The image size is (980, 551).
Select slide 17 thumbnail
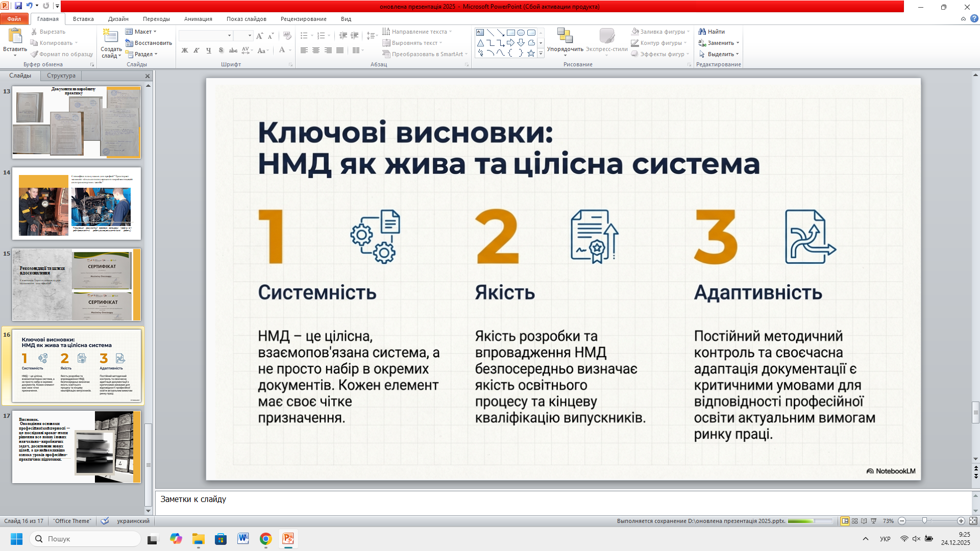point(76,446)
